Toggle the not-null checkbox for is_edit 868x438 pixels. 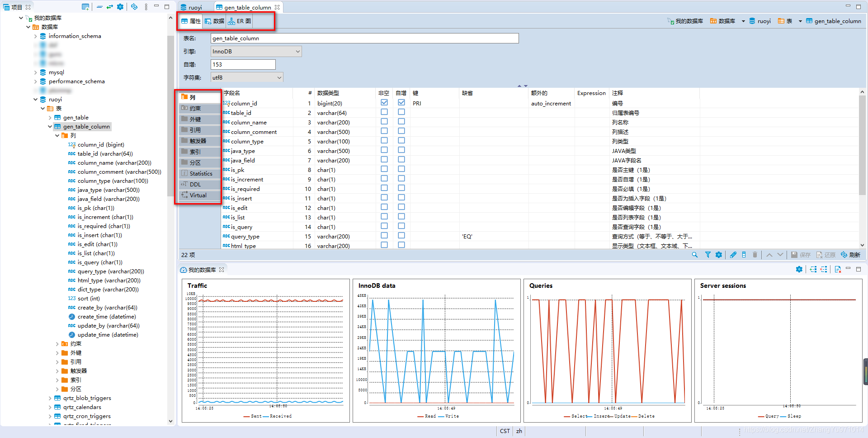click(x=384, y=207)
